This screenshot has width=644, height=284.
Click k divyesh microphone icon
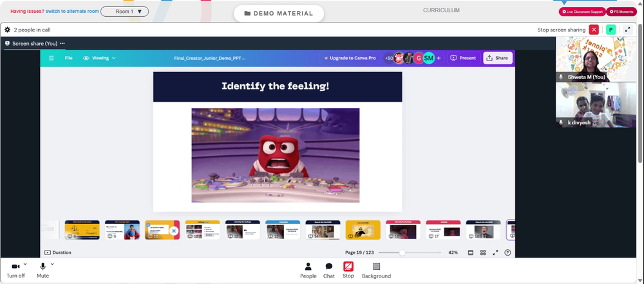561,122
